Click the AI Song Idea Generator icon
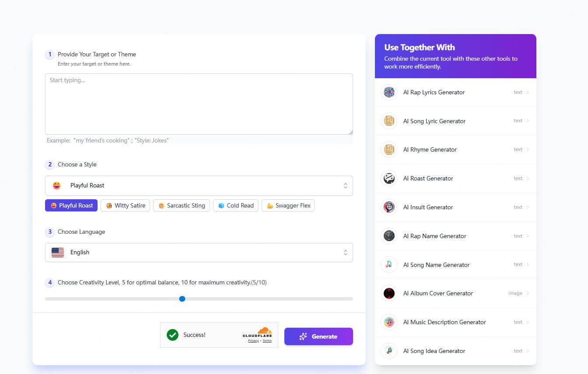588x374 pixels. tap(389, 351)
